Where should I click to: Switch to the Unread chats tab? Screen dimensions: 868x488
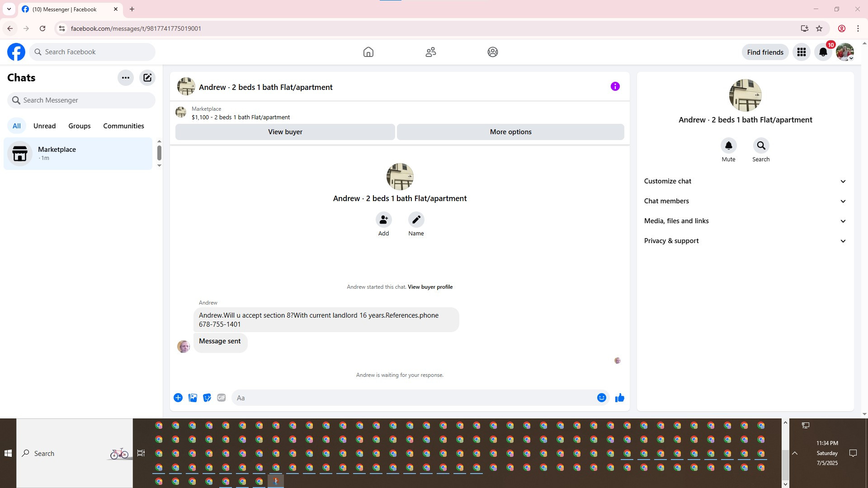click(44, 126)
